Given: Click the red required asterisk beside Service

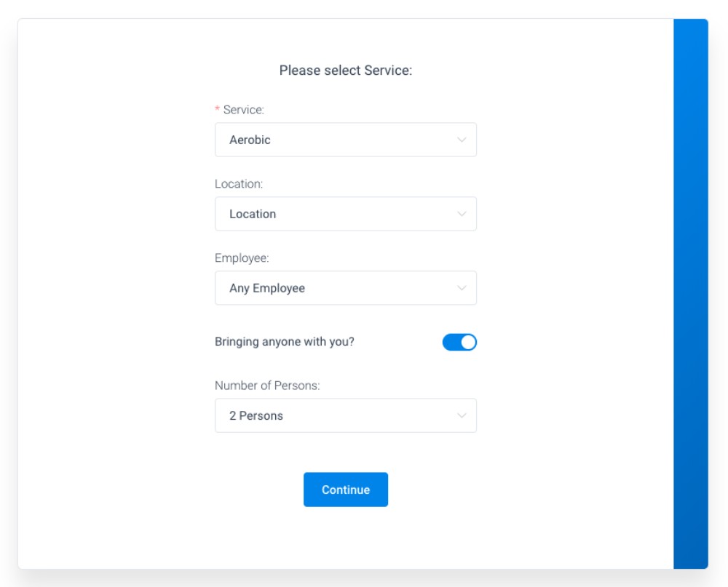Looking at the screenshot, I should [x=217, y=110].
